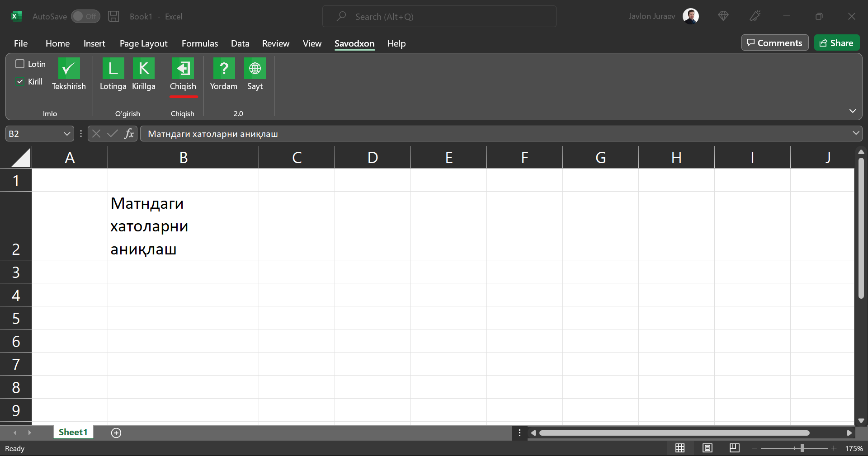
Task: Convert text with the Kirillga icon
Action: click(x=144, y=69)
